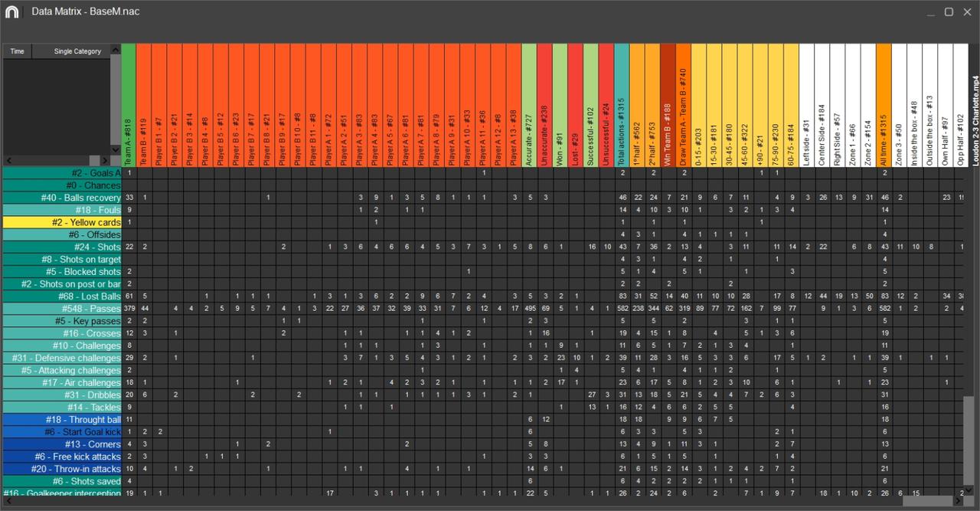The height and width of the screenshot is (511, 980).
Task: Select the Inside the box - #48 column
Action: click(915, 105)
